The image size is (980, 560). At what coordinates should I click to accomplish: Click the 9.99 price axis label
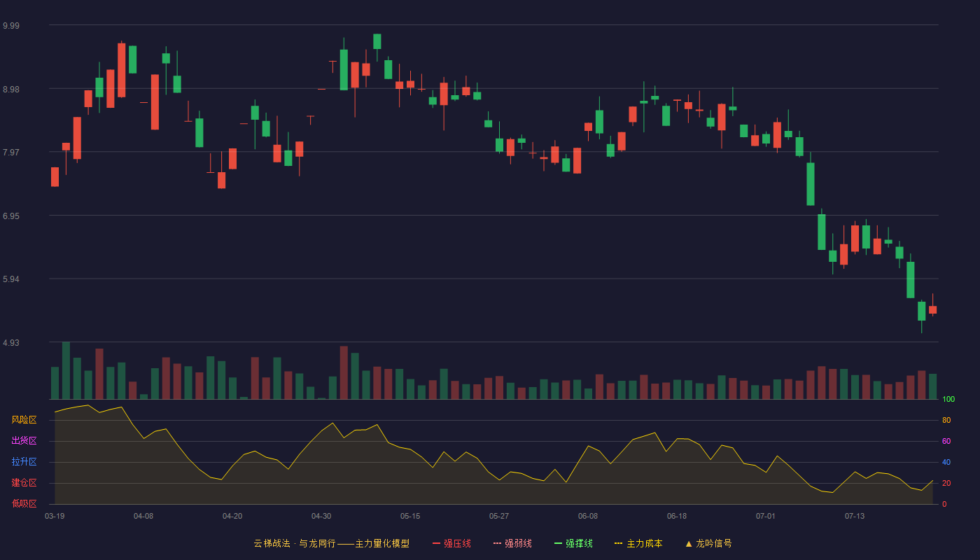pyautogui.click(x=11, y=26)
